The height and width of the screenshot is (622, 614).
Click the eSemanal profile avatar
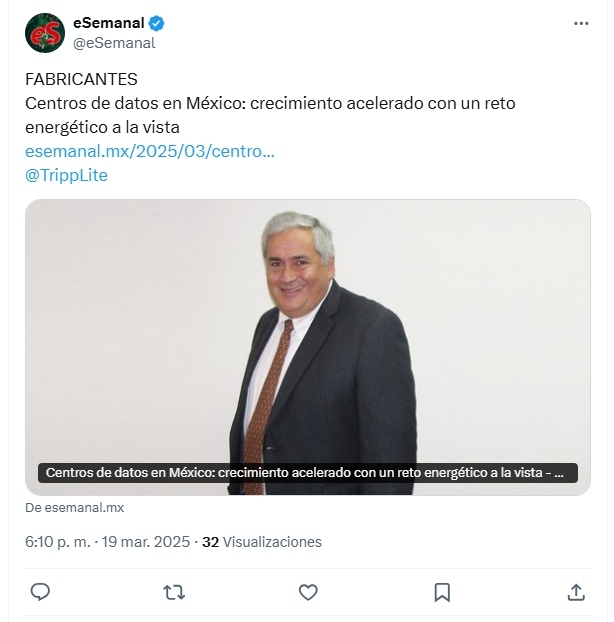tap(45, 33)
